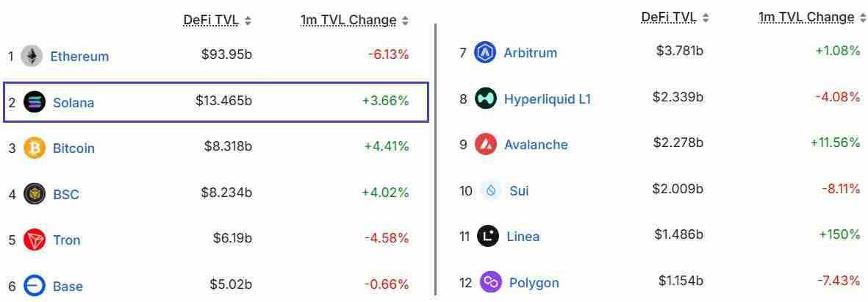The image size is (868, 302).
Task: Open the Ethereum chain link
Action: pos(79,57)
